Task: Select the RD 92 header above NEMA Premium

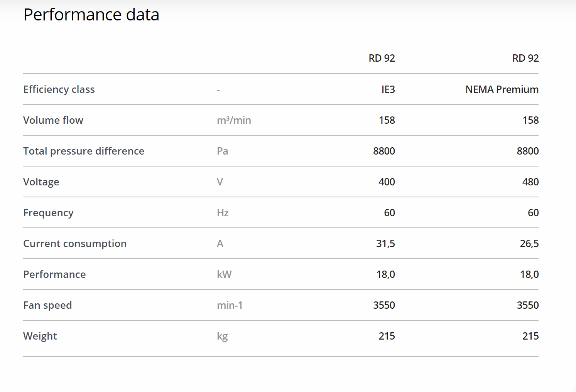Action: (525, 58)
